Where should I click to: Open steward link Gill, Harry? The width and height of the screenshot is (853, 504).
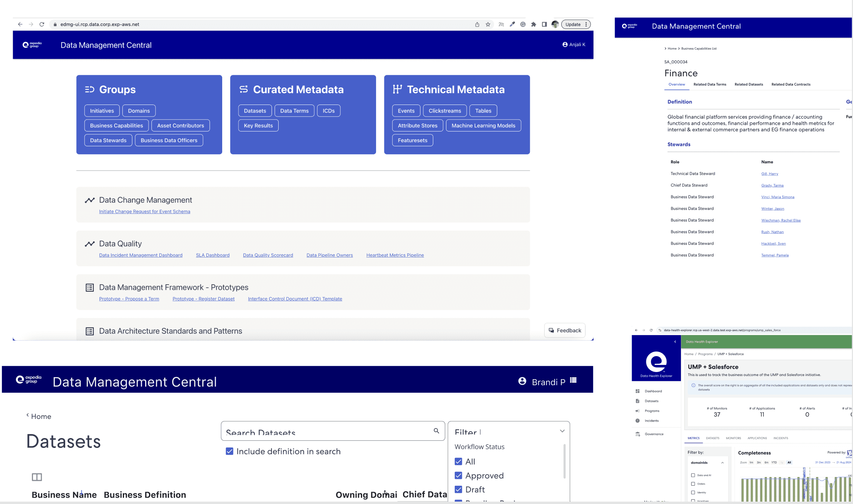770,174
